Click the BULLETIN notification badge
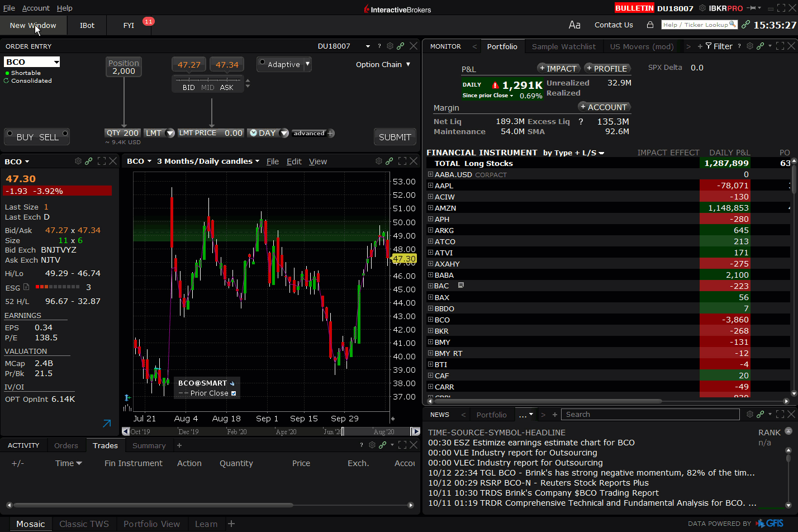The height and width of the screenshot is (532, 798). [x=634, y=8]
